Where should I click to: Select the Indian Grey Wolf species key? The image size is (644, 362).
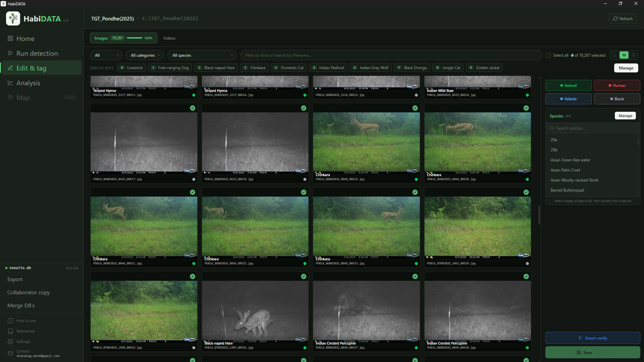[370, 67]
